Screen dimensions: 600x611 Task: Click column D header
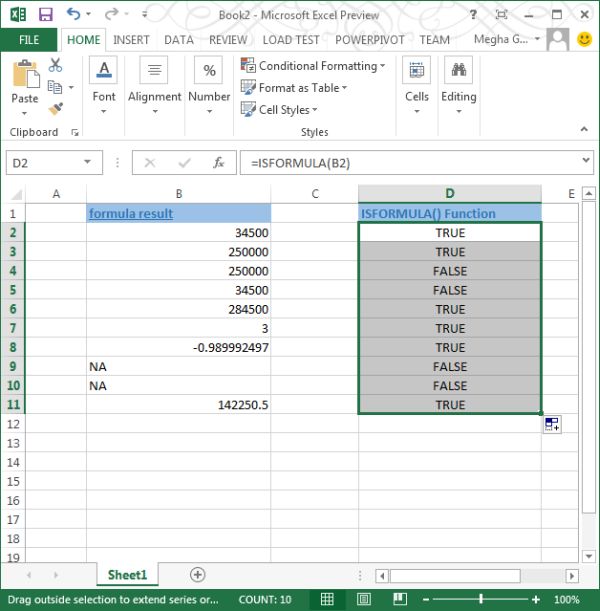(x=450, y=193)
